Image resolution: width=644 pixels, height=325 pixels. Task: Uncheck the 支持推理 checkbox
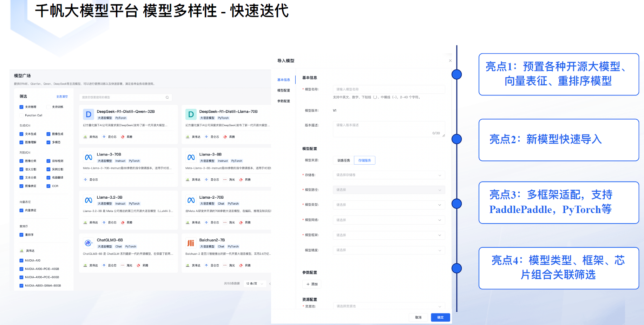pyautogui.click(x=21, y=107)
